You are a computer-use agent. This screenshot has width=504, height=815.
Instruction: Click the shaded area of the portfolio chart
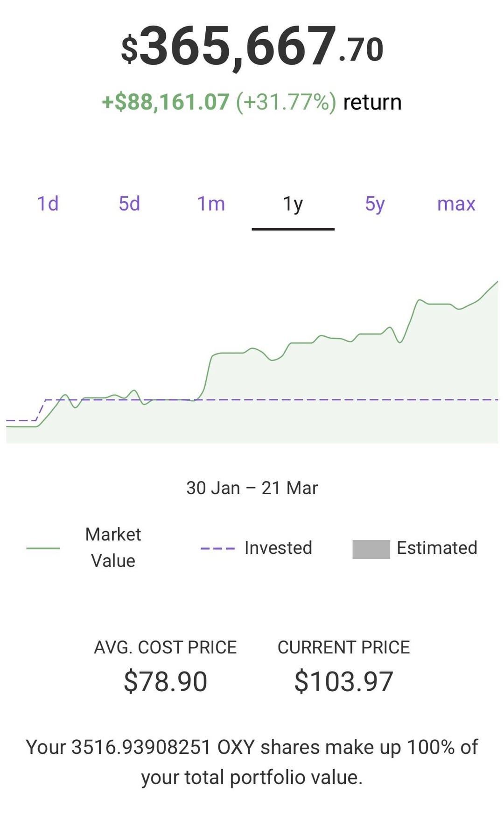click(x=327, y=411)
